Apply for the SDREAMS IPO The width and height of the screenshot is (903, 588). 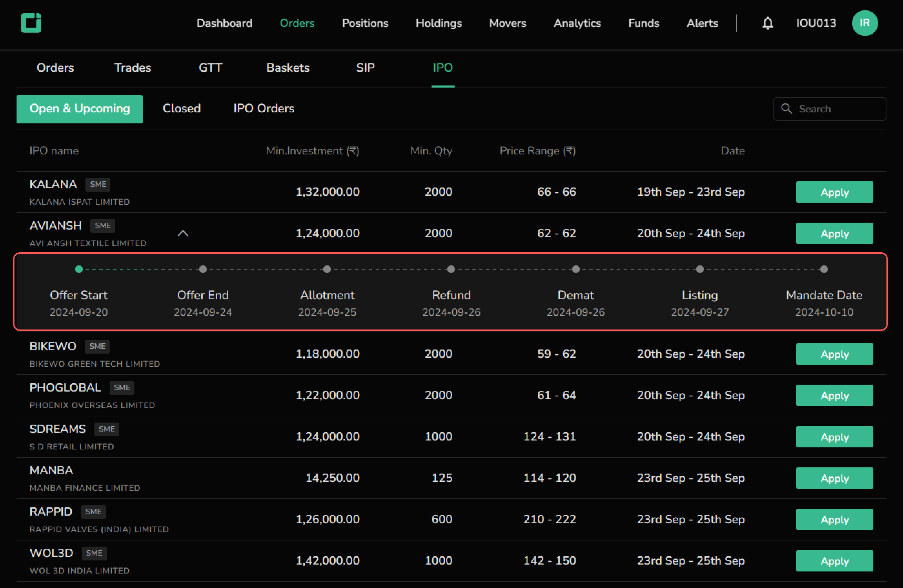click(834, 437)
